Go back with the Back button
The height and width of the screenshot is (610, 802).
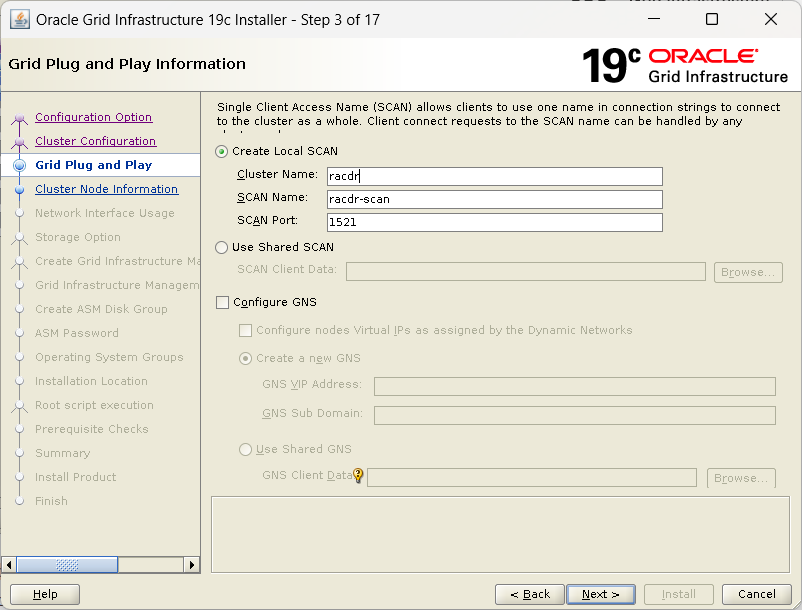click(x=530, y=594)
